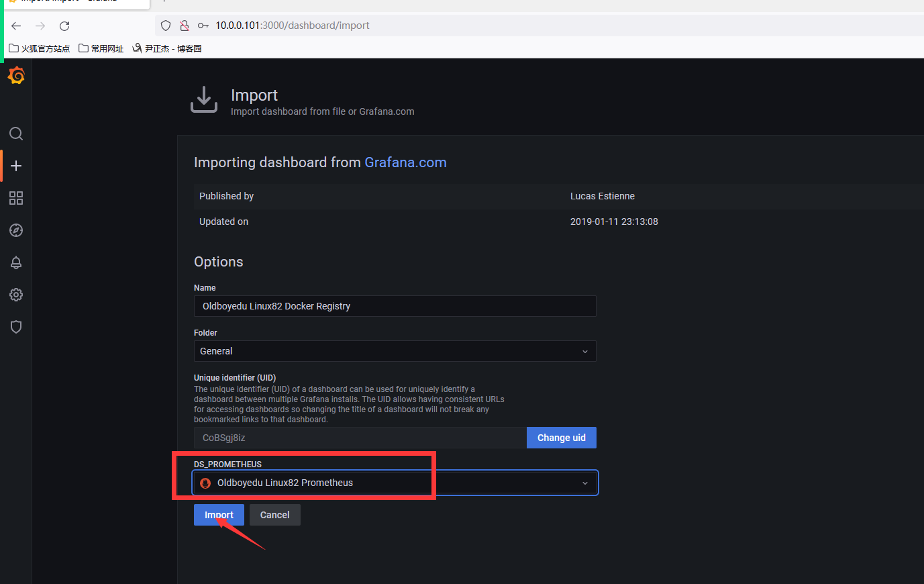This screenshot has height=584, width=924.
Task: Open the Create plus menu
Action: 16,166
